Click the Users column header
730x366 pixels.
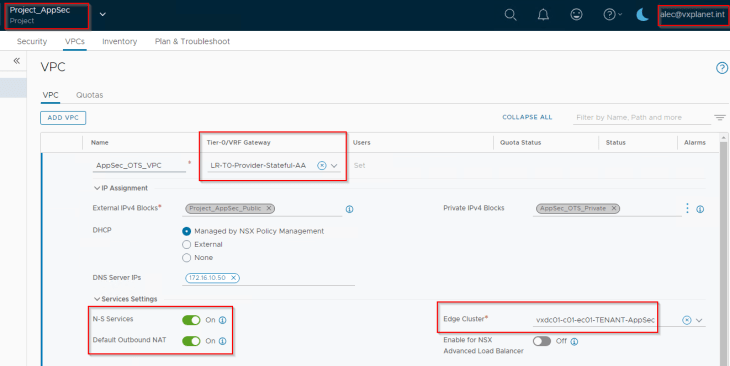(362, 142)
